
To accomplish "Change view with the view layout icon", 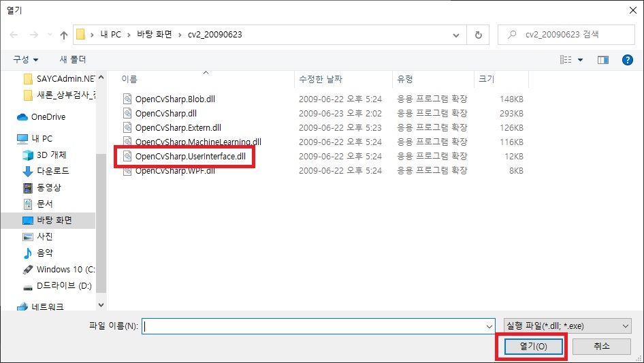I will (566, 60).
